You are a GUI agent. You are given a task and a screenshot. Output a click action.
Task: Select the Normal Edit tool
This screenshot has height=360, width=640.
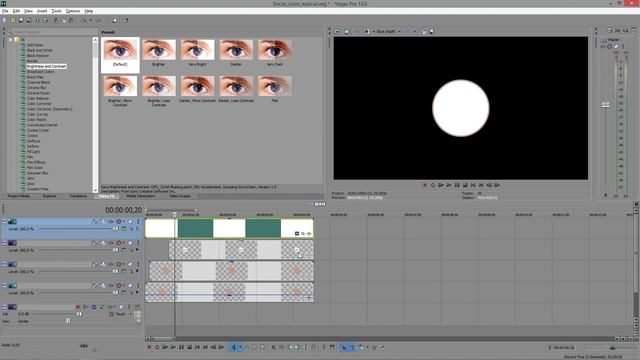tap(233, 347)
